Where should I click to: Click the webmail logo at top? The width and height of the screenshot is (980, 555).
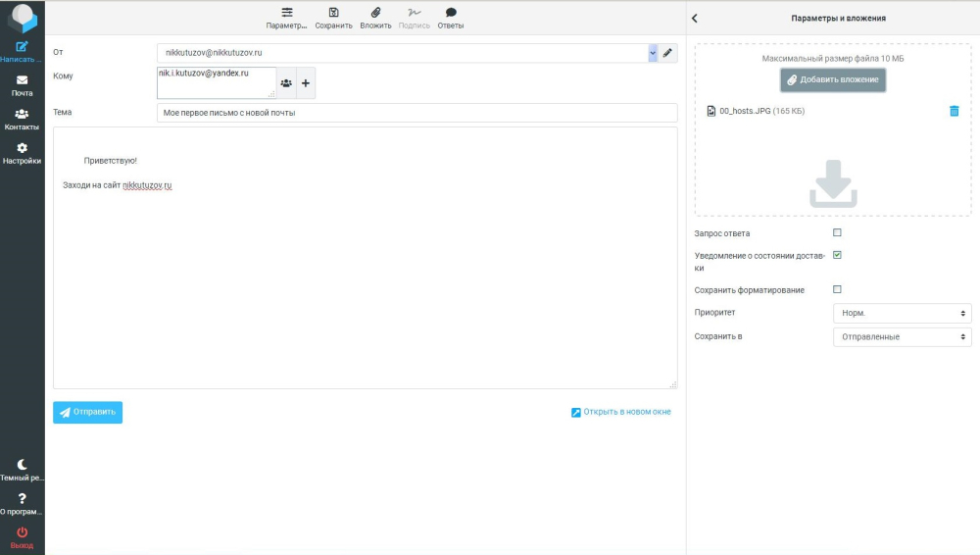pyautogui.click(x=23, y=18)
